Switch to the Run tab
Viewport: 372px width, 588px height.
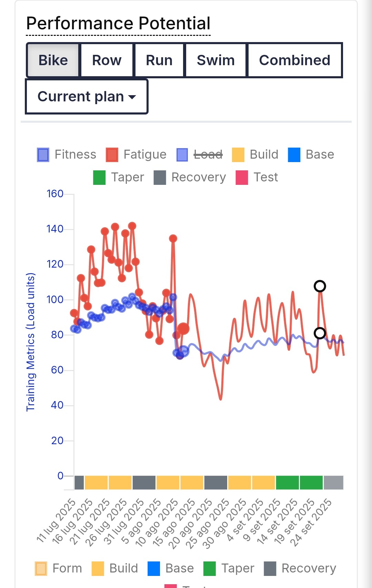(159, 60)
